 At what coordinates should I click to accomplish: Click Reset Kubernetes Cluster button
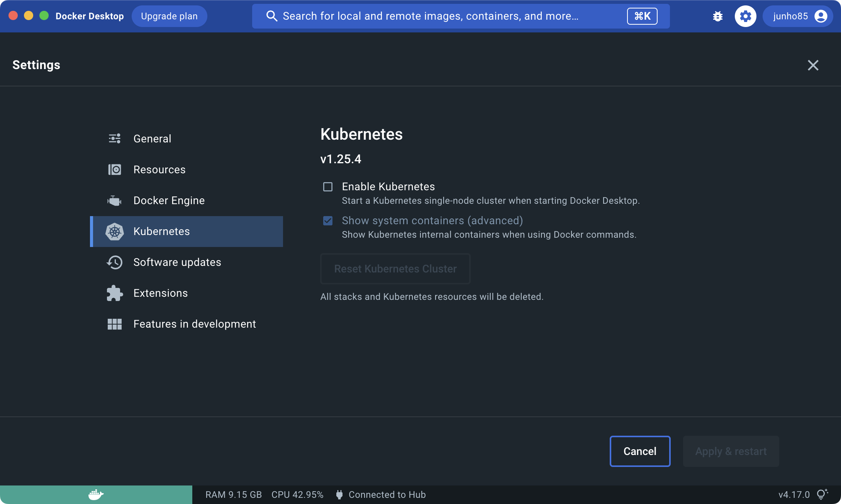point(395,269)
